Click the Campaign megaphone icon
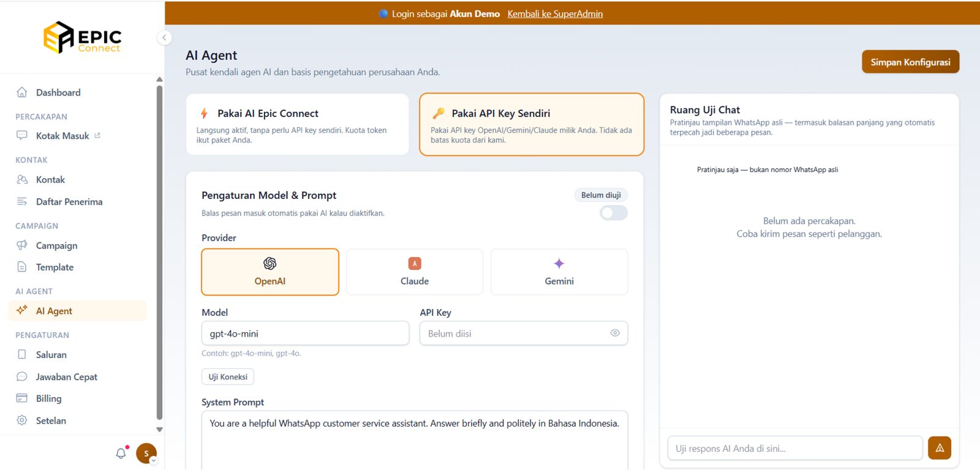The height and width of the screenshot is (470, 980). 22,245
